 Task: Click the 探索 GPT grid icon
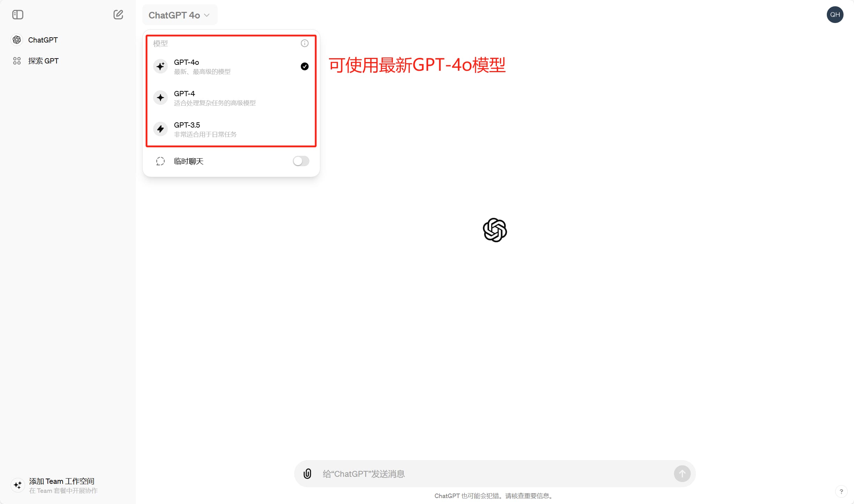[17, 61]
